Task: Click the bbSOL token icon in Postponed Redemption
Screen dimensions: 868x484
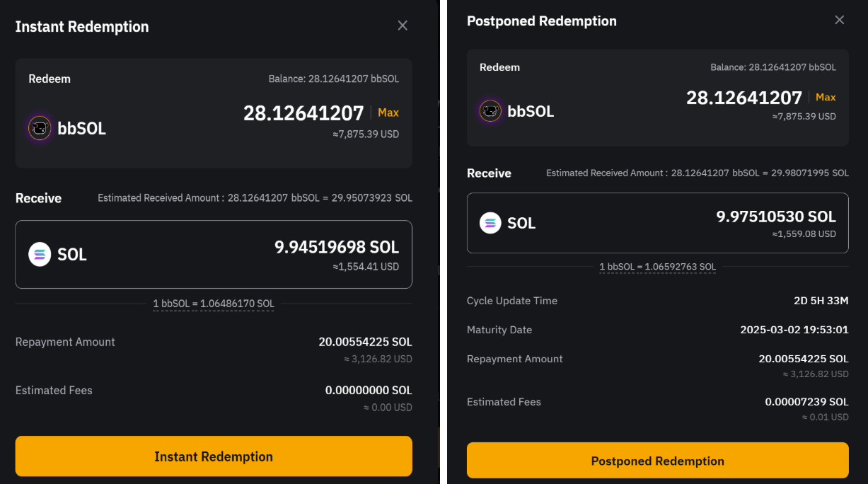Action: [490, 111]
